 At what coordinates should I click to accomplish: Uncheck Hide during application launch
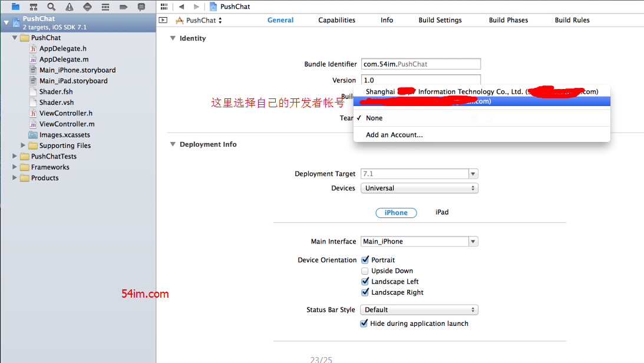tap(364, 324)
